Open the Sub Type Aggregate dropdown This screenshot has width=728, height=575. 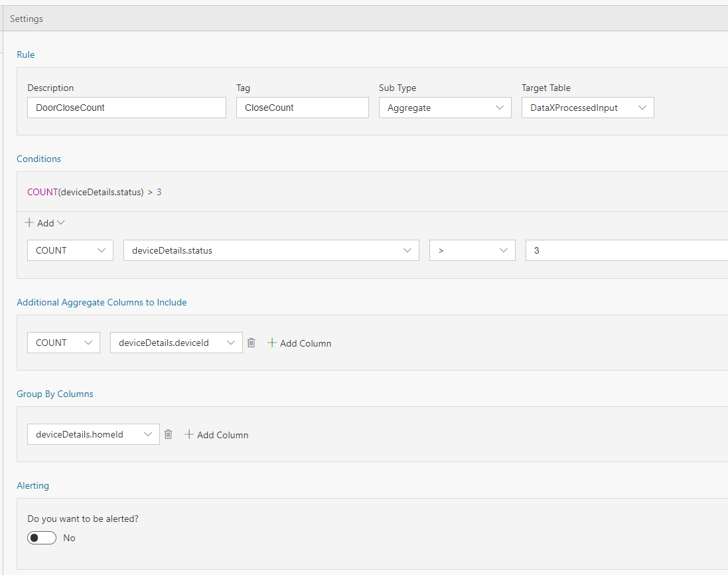pos(445,108)
